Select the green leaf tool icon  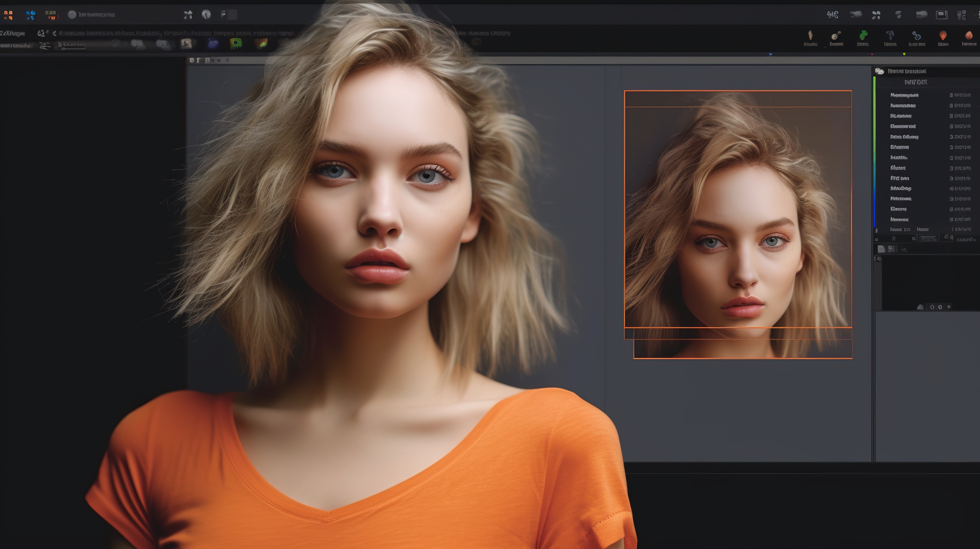click(x=863, y=36)
